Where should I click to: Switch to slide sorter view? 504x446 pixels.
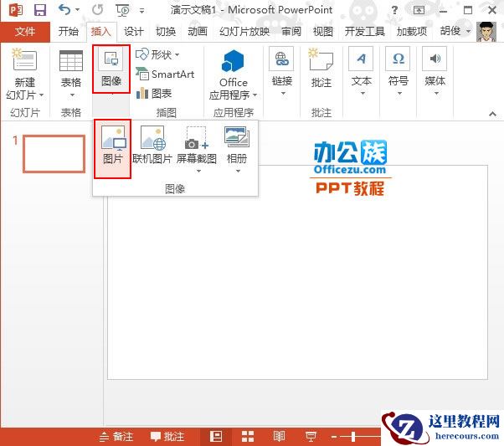tap(248, 436)
